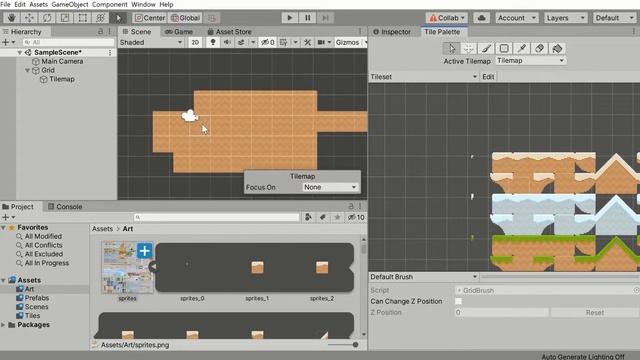Select the Tile Palette move selection tool
Screen dimensions: 640x360
pyautogui.click(x=469, y=49)
